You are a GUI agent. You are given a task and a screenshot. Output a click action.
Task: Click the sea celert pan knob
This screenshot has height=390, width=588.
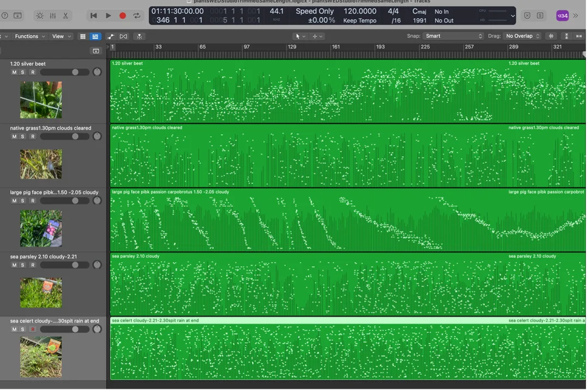pos(97,329)
